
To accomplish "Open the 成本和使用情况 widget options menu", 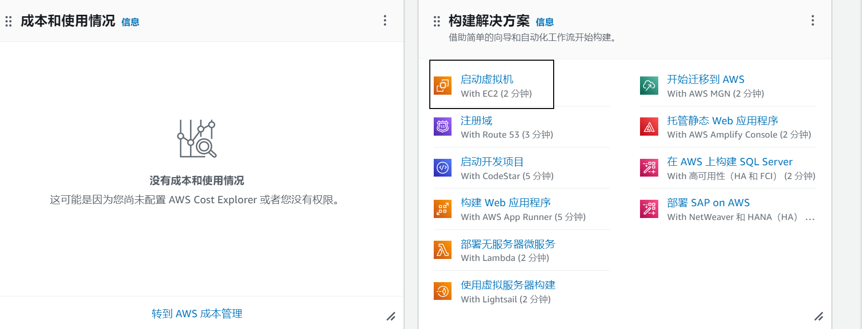I will (385, 21).
